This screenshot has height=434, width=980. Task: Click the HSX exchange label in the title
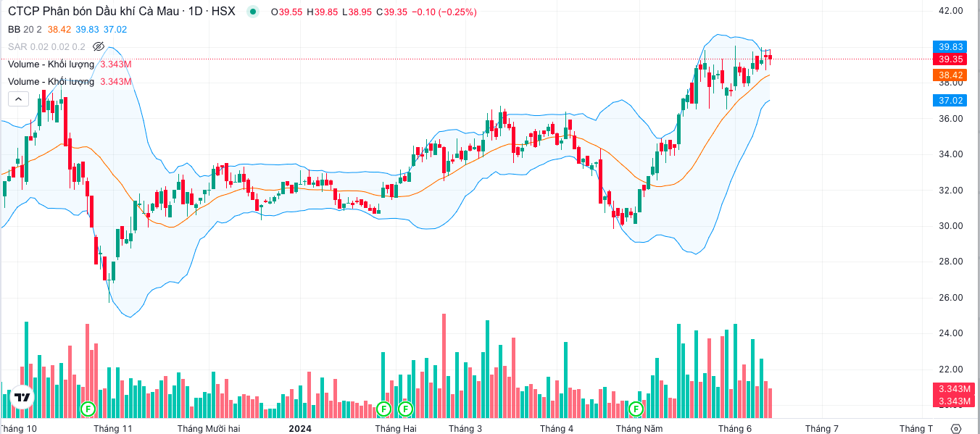point(223,12)
